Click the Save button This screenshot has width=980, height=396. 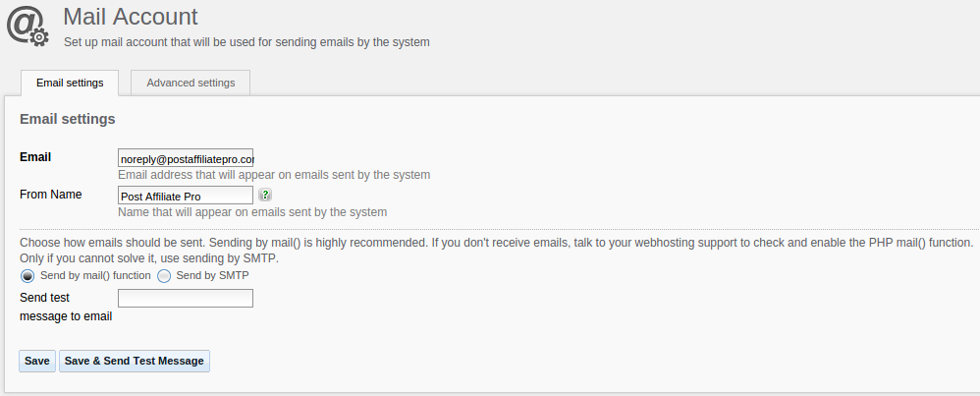coord(37,361)
